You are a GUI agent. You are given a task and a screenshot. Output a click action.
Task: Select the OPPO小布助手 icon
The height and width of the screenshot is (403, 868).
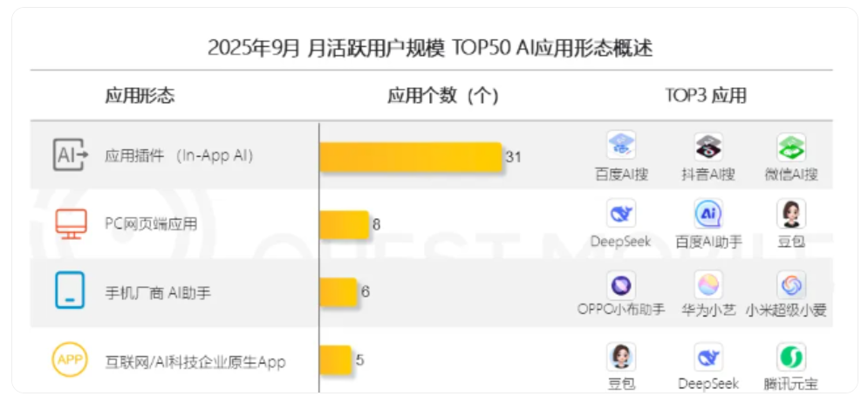coord(621,284)
